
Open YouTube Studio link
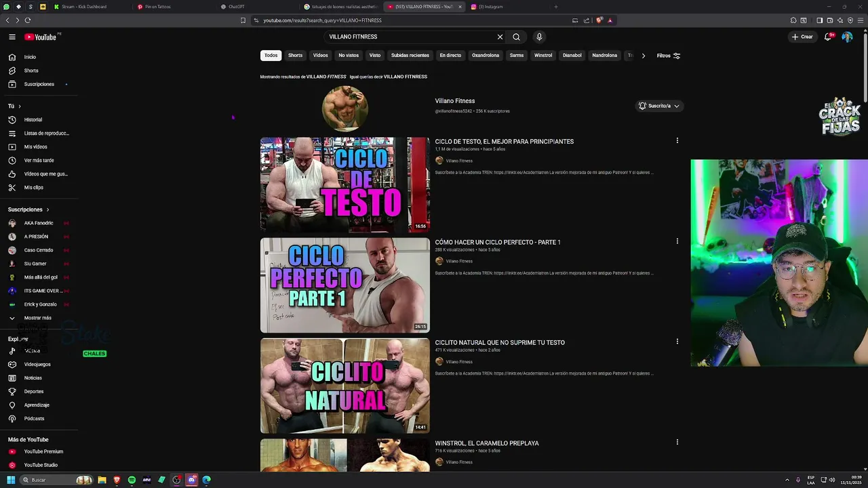tap(39, 465)
